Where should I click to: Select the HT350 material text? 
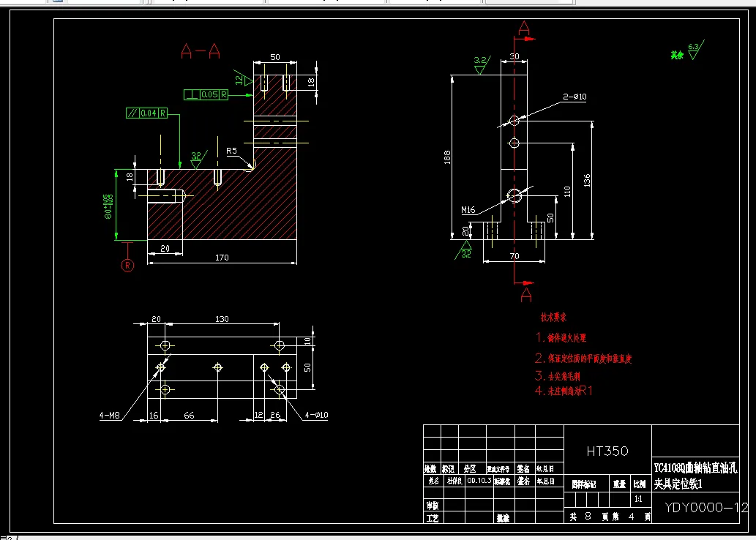pyautogui.click(x=607, y=451)
